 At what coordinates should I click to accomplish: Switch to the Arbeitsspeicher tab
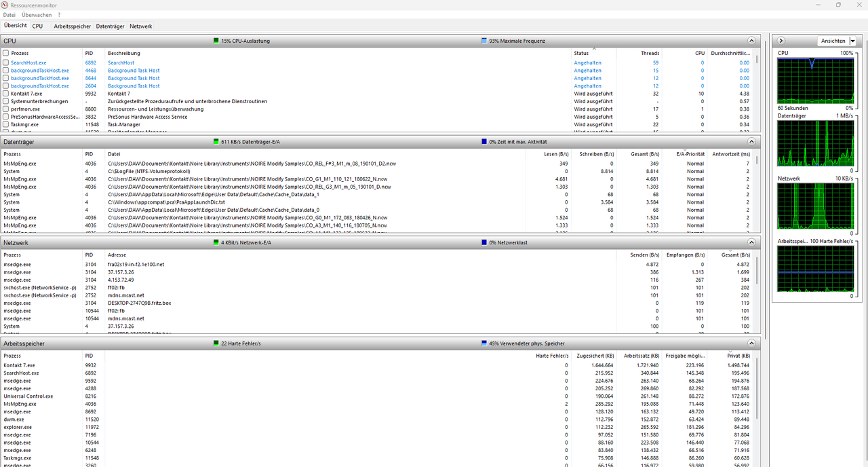click(x=72, y=26)
